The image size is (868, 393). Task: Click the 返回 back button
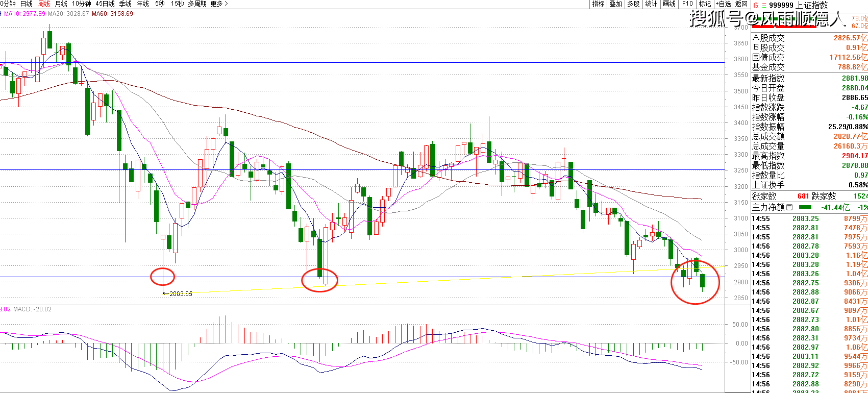(741, 4)
